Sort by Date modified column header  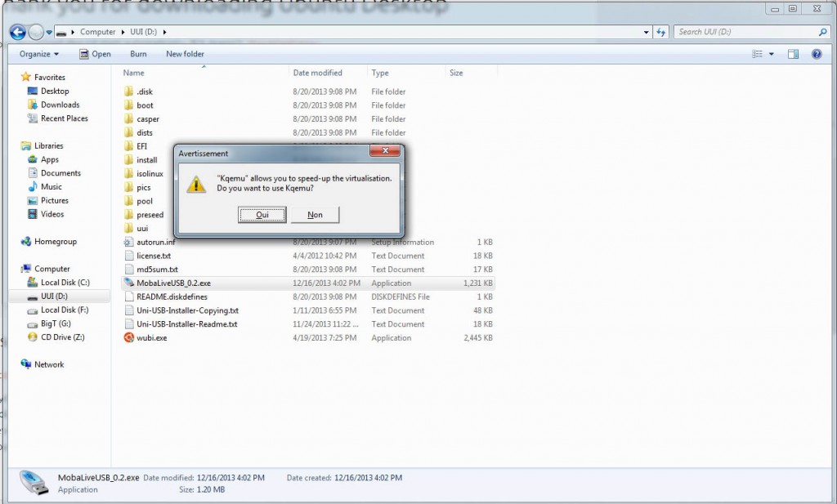point(318,73)
